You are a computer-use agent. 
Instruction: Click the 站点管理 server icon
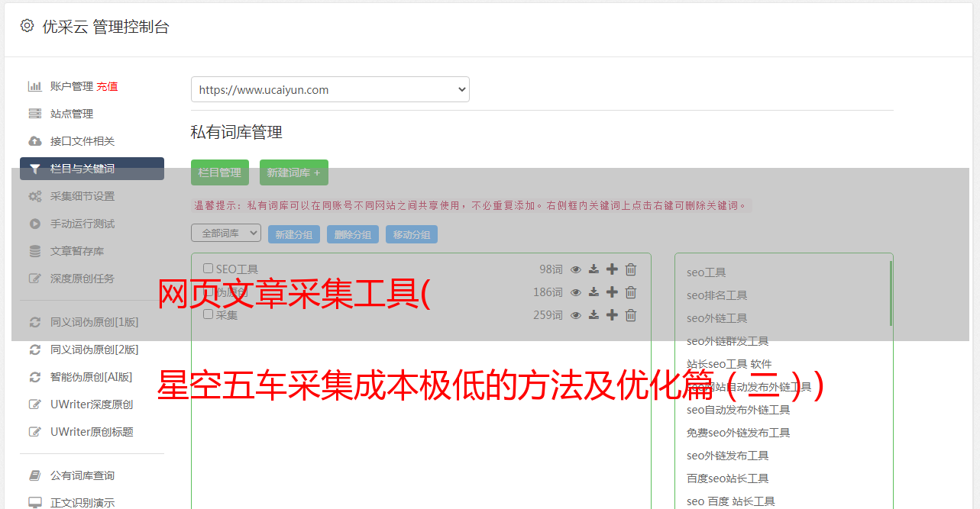tap(35, 114)
